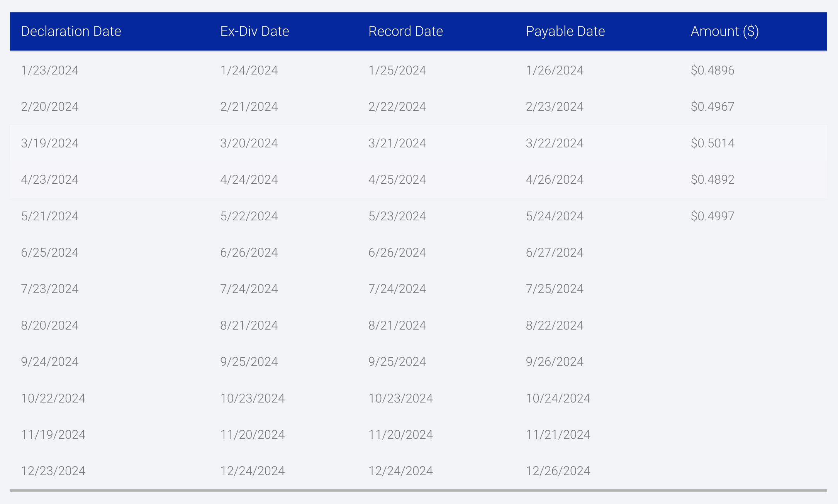The height and width of the screenshot is (504, 838).
Task: Click the 8/20/2024 declaration date
Action: tap(50, 325)
